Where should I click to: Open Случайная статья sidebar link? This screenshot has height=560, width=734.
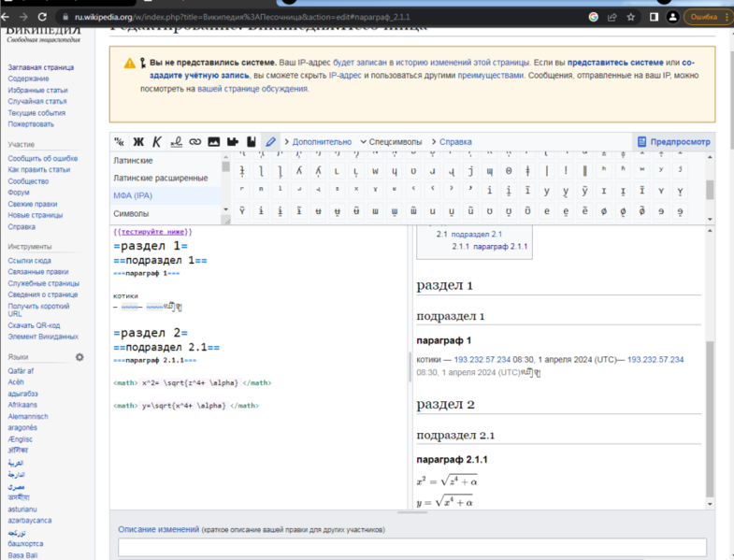[37, 101]
